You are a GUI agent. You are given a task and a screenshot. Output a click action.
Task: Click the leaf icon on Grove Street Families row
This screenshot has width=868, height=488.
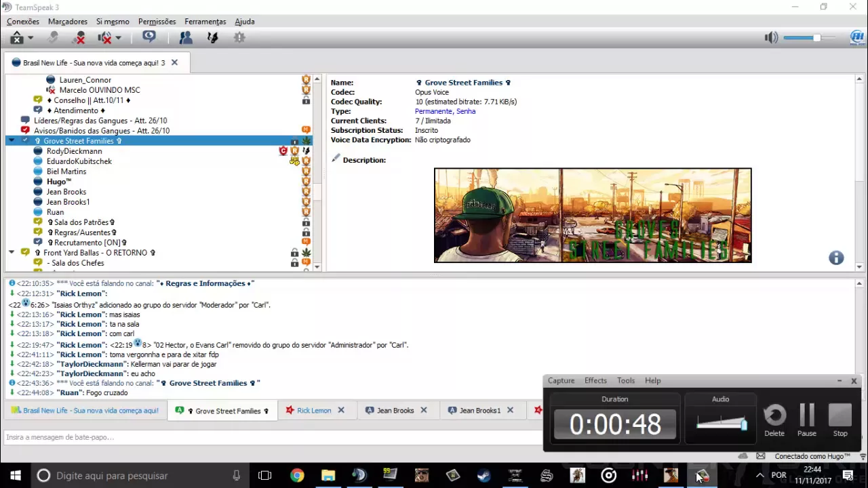coord(306,141)
